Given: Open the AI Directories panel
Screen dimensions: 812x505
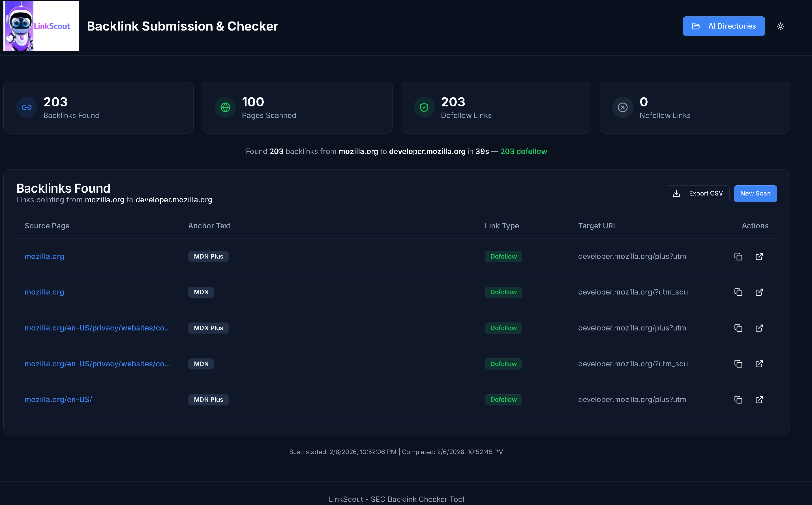Looking at the screenshot, I should coord(723,26).
